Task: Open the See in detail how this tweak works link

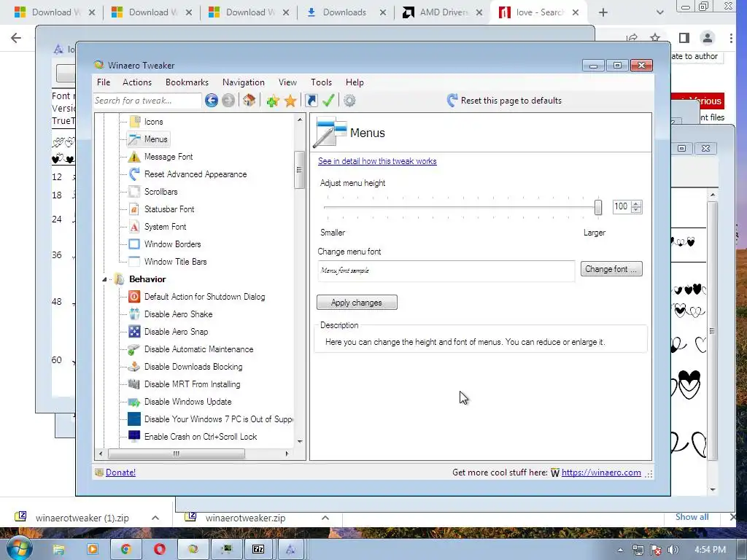Action: click(x=377, y=161)
